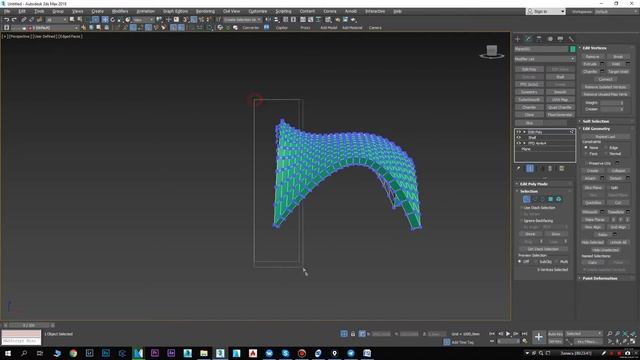Click the Pin Stack icon
This screenshot has width=640, height=360.
(x=518, y=168)
